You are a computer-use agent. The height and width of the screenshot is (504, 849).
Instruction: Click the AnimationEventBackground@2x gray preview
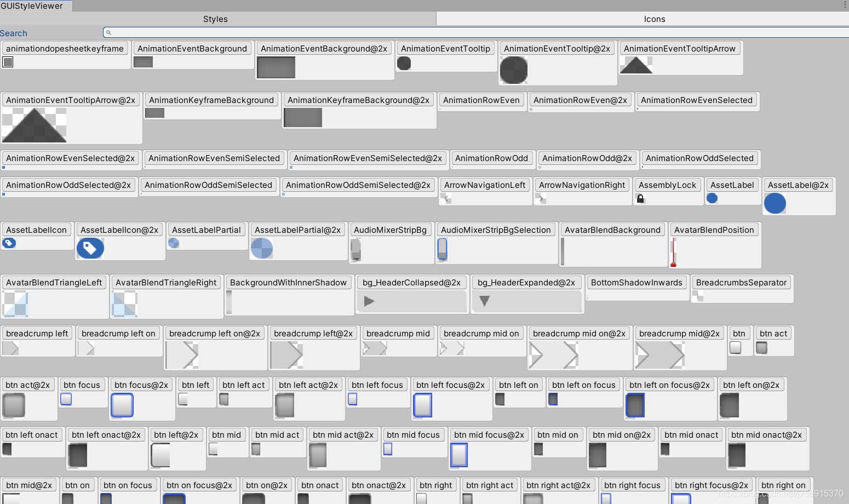276,67
